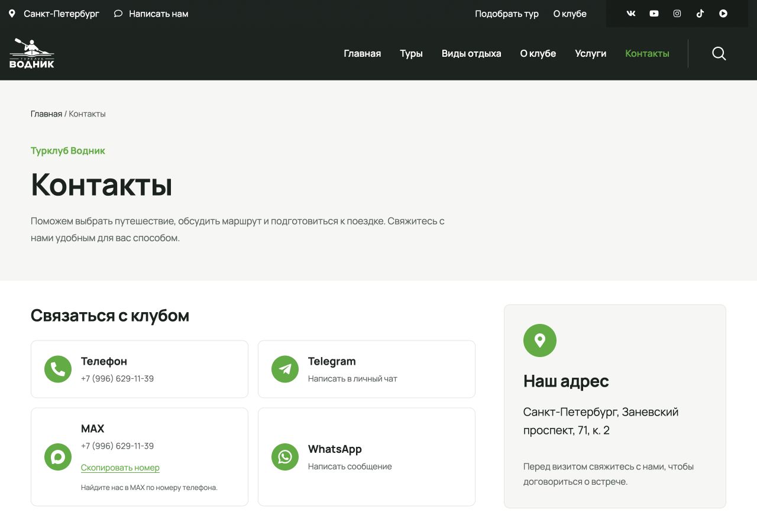Click the green WhatsApp icon

point(285,457)
